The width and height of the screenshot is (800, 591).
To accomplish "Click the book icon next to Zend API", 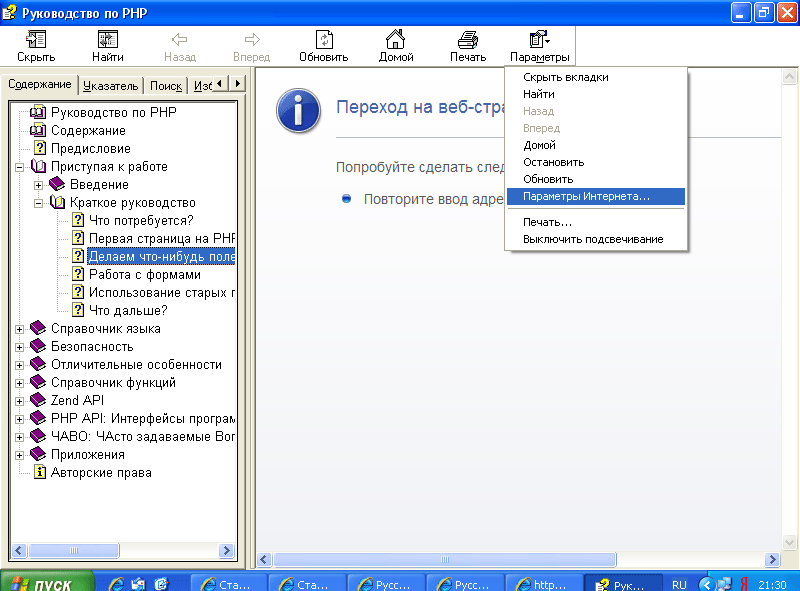I will pos(38,400).
